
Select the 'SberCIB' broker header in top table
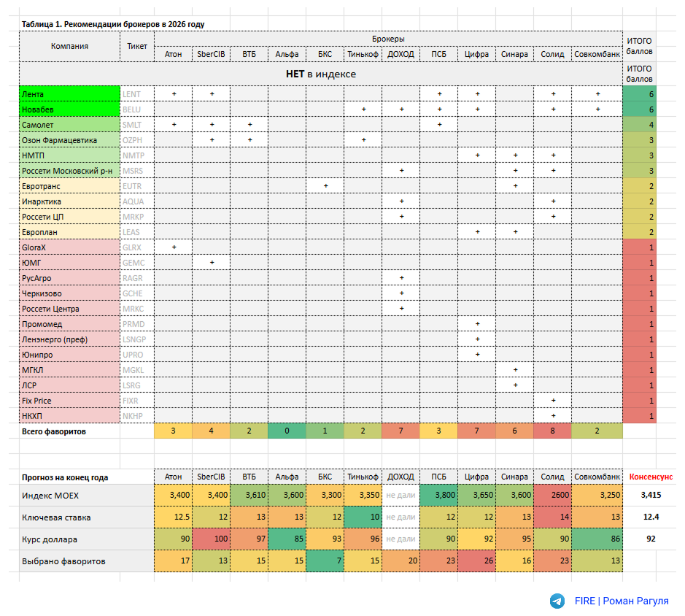click(x=211, y=54)
